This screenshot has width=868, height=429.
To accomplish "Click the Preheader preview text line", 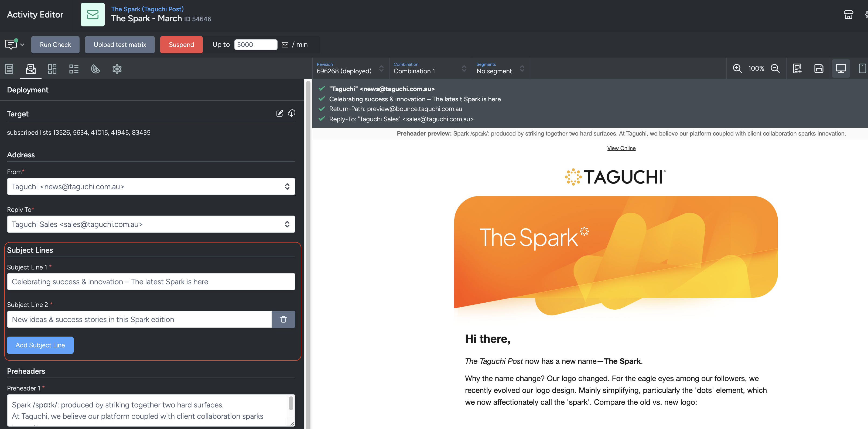I will [621, 133].
